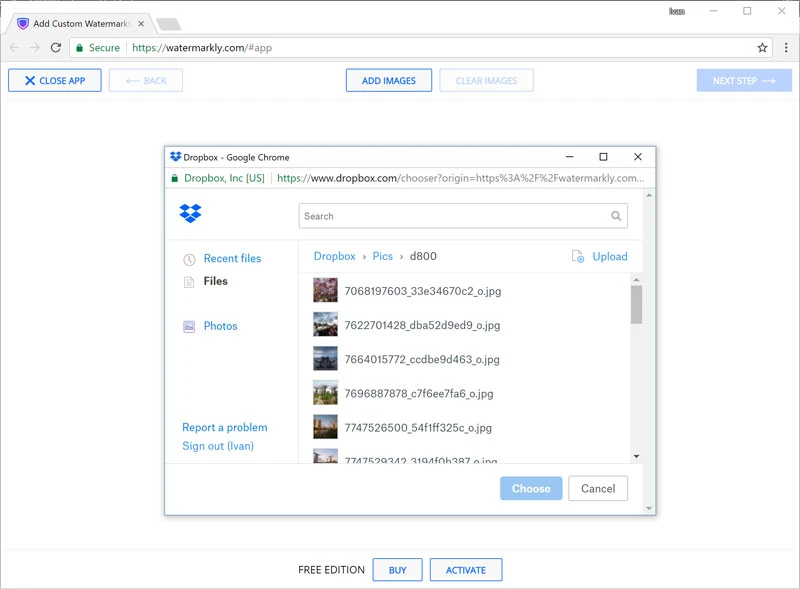Go back using browser back arrow
Viewport: 800px width, 589px height.
[x=14, y=47]
